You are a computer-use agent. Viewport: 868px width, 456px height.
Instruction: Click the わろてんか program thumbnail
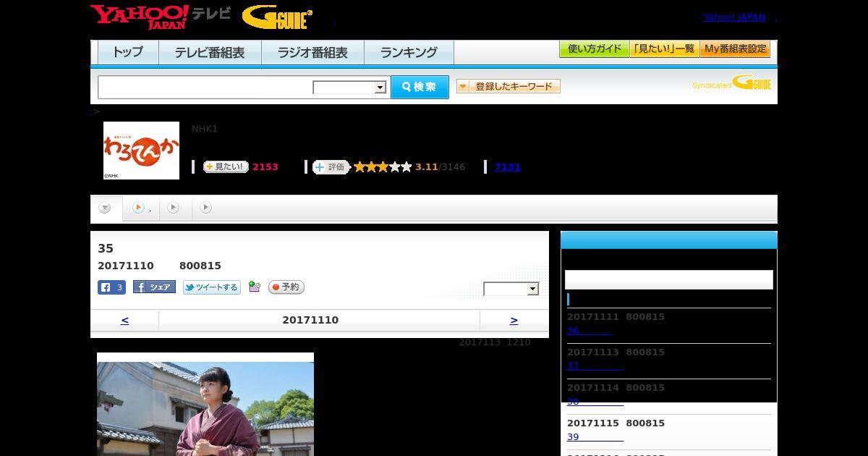point(141,150)
